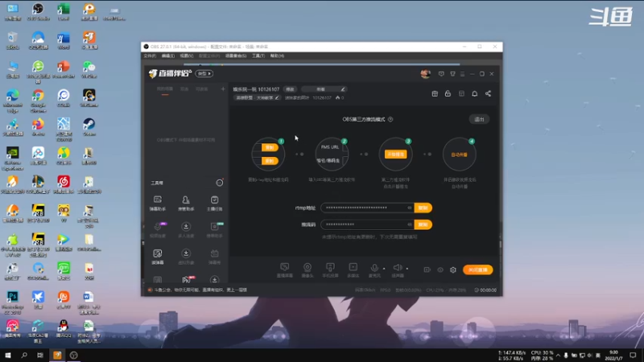Click the 开始推流 button in step 3
The image size is (644, 362).
(x=395, y=154)
